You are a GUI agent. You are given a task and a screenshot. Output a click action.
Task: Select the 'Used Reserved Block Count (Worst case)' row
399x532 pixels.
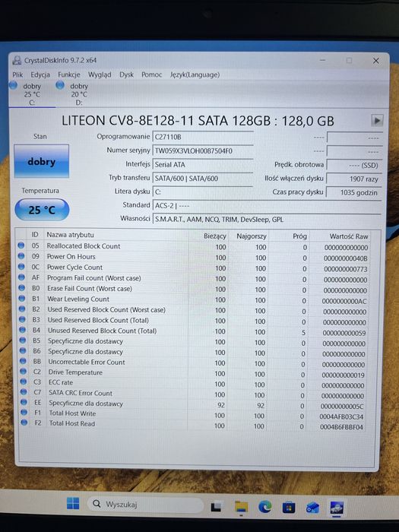(193, 310)
